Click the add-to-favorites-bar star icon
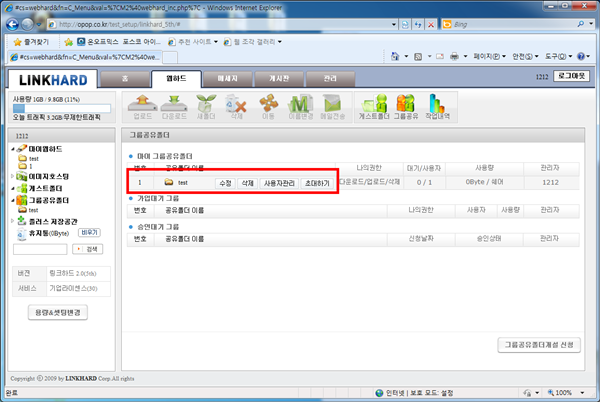Viewport: 600px width, 402px height. coord(68,42)
